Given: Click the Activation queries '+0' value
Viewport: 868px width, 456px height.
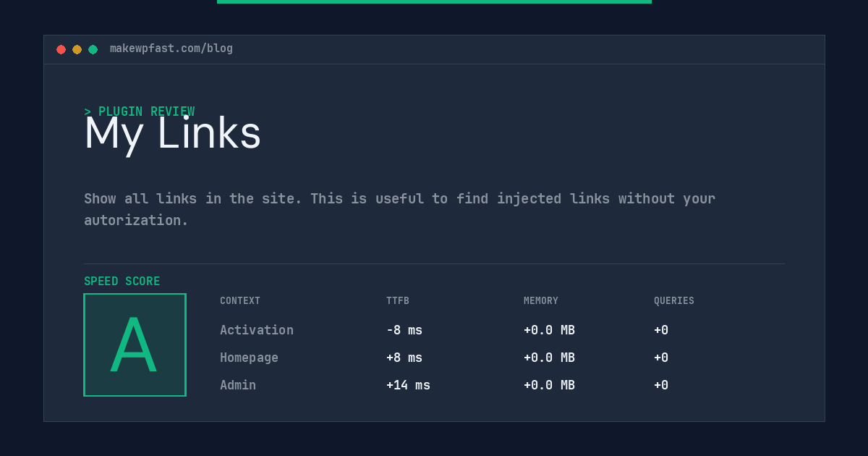Looking at the screenshot, I should 661,330.
